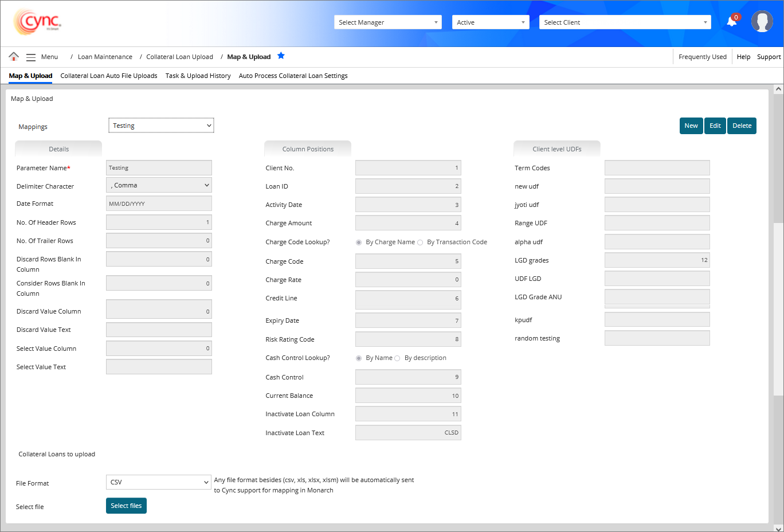Screen dimensions: 784x532
Task: Click the Parameter Name input field
Action: 159,168
